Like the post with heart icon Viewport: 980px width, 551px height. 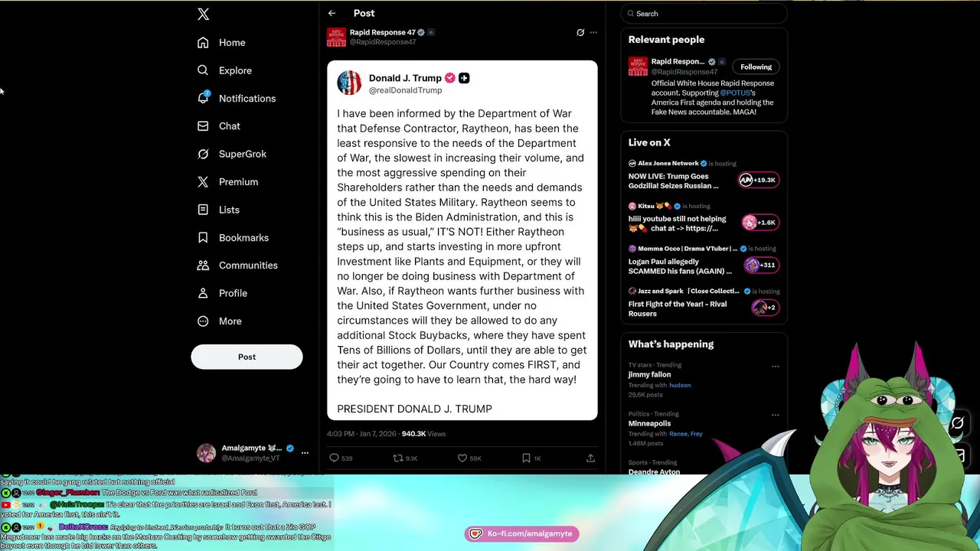click(x=462, y=458)
